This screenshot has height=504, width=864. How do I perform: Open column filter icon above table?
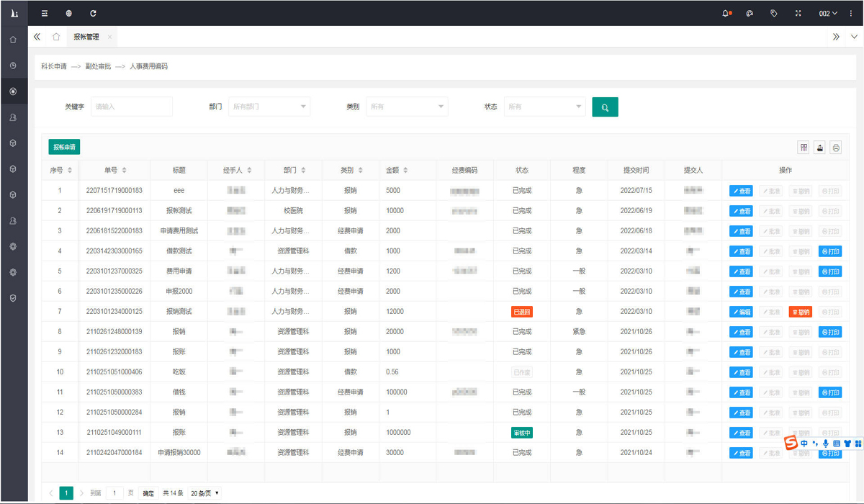point(804,148)
